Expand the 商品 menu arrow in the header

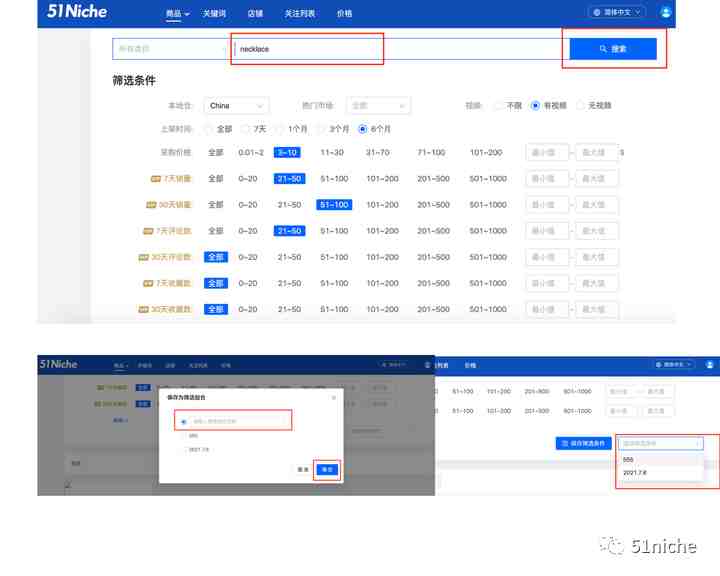point(187,14)
